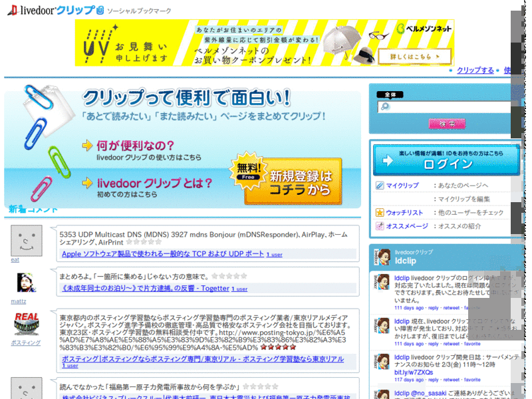532x399 pixels.
Task: Open user mattz profile link
Action: coord(19,301)
